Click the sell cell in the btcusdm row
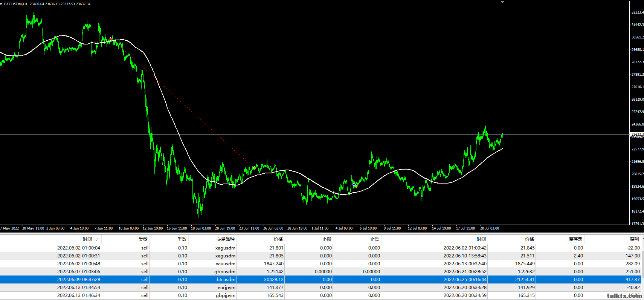Viewport: 644px width, 300px height. (145, 279)
